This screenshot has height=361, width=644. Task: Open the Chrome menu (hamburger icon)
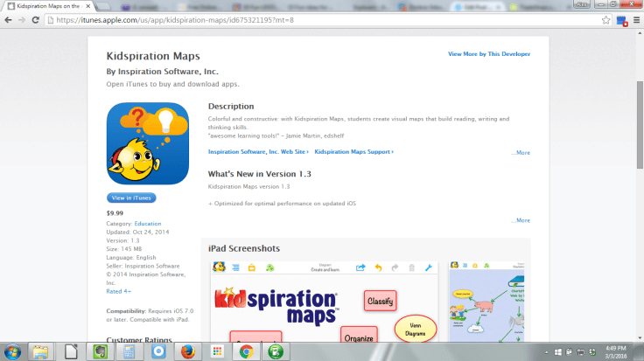tap(637, 20)
